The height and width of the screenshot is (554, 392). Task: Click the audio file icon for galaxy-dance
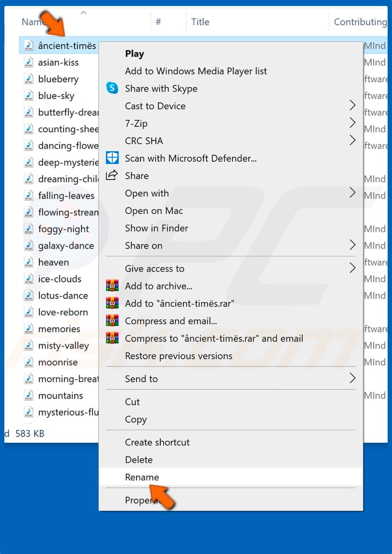click(29, 245)
